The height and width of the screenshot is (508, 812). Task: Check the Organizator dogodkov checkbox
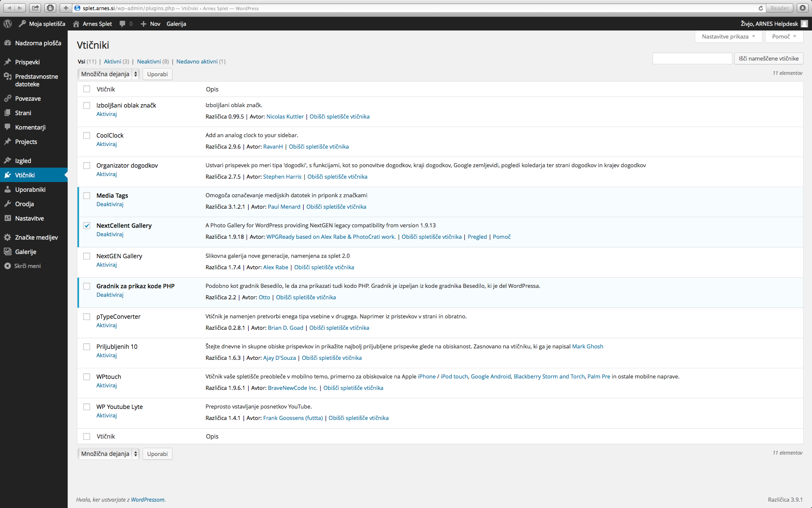[x=87, y=166]
